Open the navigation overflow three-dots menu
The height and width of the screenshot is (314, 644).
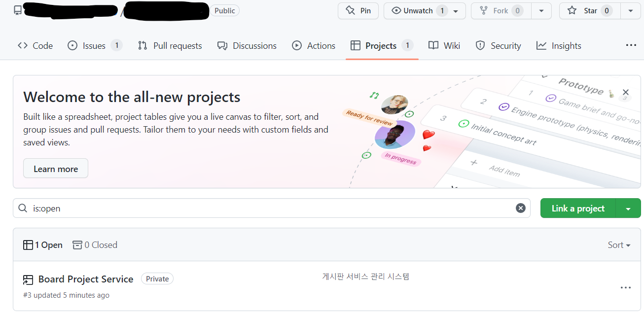pyautogui.click(x=631, y=45)
